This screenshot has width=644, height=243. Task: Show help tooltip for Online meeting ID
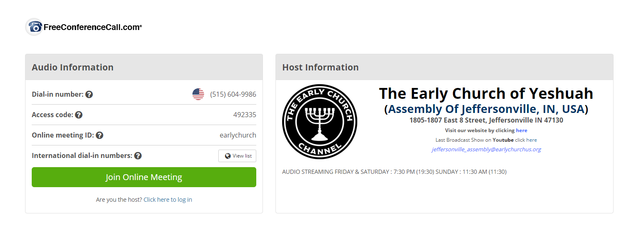click(x=99, y=135)
